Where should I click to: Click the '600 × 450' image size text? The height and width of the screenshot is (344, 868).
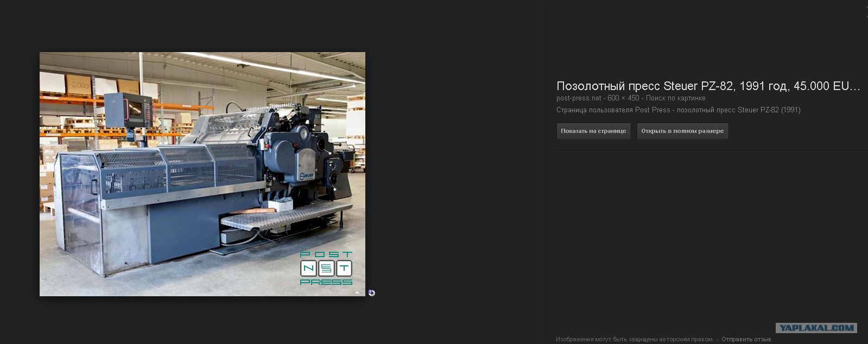(623, 98)
